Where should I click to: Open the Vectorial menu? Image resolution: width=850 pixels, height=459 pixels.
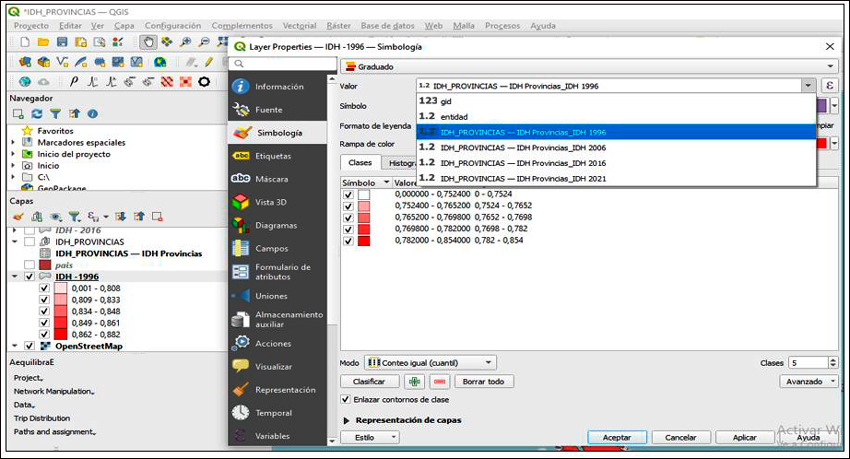(x=299, y=25)
